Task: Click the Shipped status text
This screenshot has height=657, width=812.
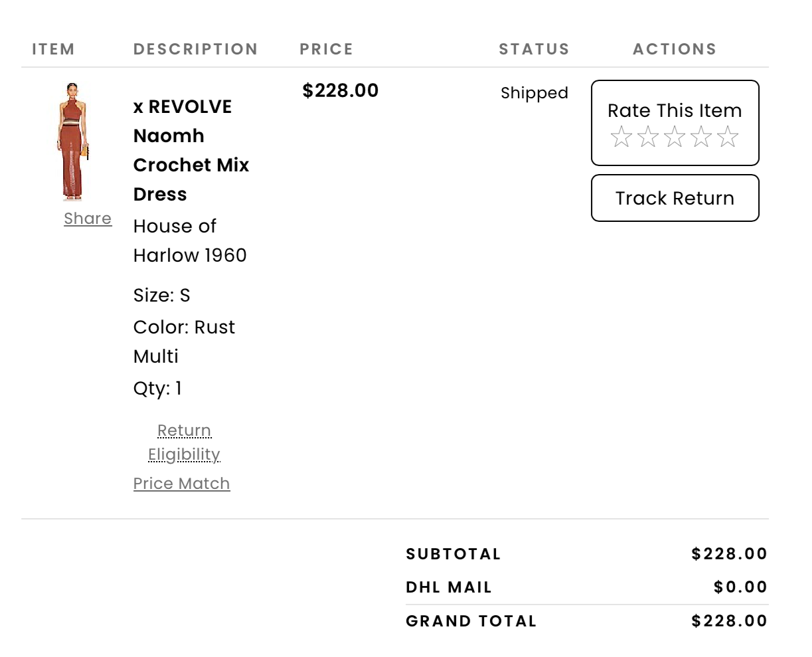Action: [x=534, y=93]
